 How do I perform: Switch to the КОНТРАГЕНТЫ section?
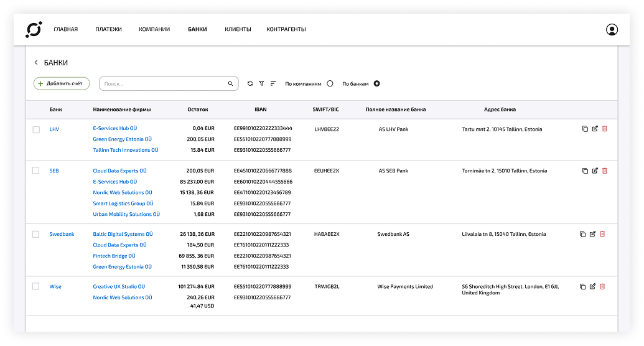point(286,29)
